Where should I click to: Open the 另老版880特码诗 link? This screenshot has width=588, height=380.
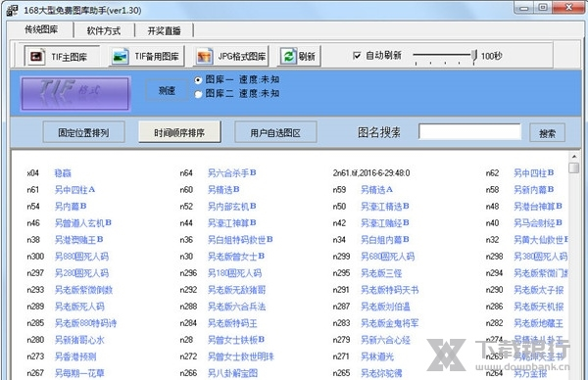coord(86,323)
